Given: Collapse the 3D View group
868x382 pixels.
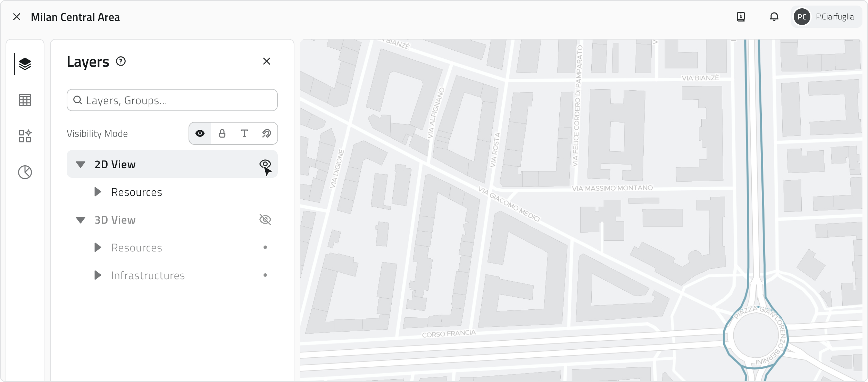Looking at the screenshot, I should 81,220.
